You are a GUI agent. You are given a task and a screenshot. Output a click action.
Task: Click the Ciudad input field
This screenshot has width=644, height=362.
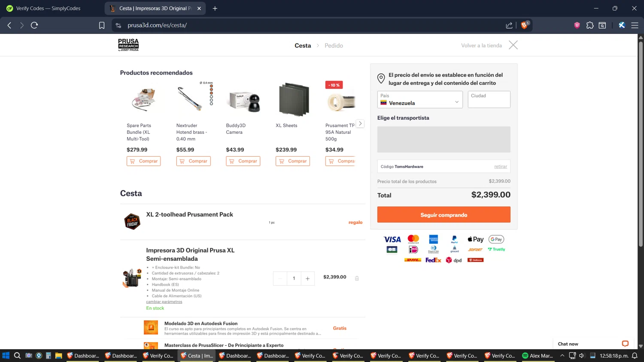pyautogui.click(x=489, y=100)
